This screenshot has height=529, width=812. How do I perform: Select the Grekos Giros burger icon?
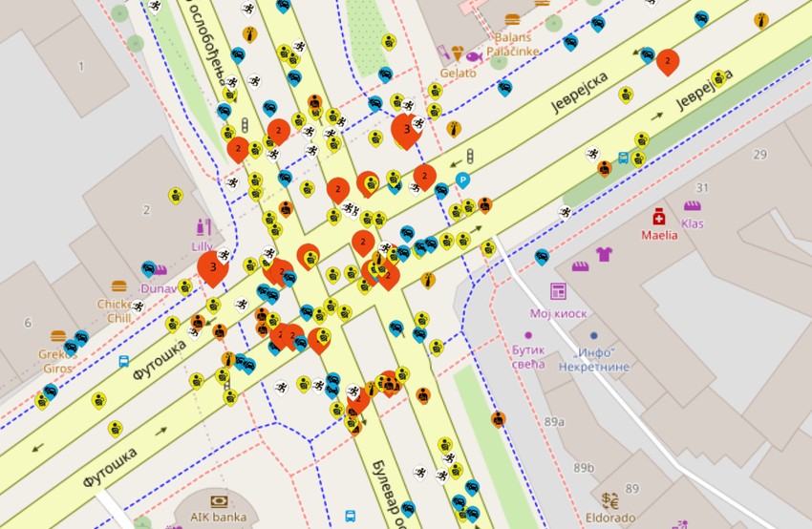(x=58, y=336)
